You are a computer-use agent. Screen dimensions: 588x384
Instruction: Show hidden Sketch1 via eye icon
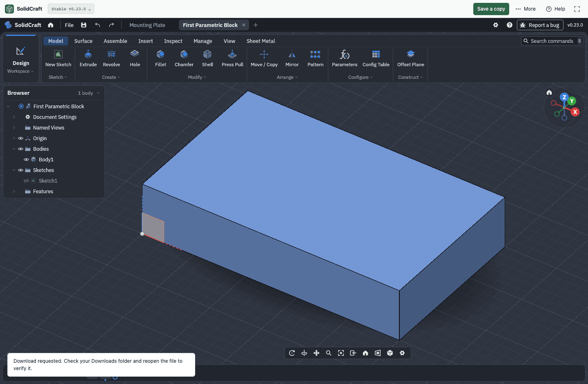26,181
